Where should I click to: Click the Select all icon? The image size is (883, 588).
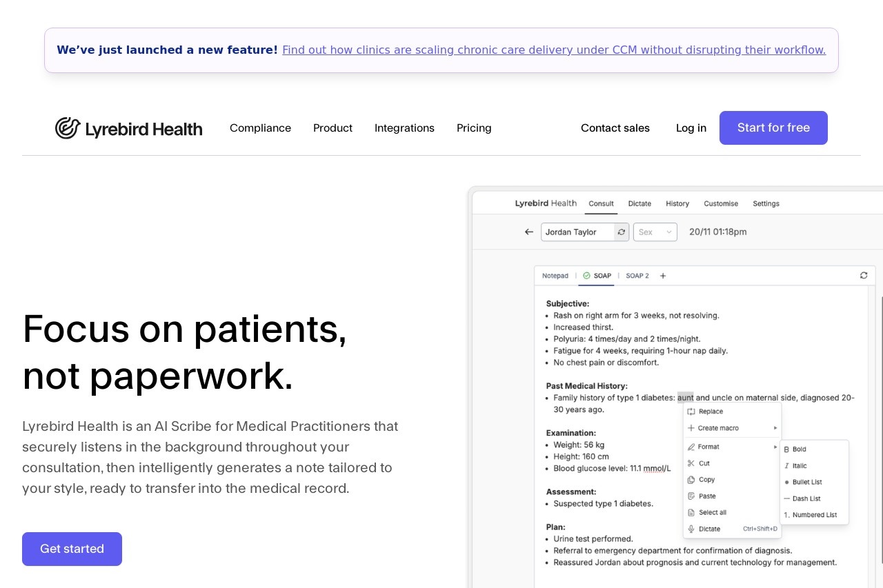[691, 512]
